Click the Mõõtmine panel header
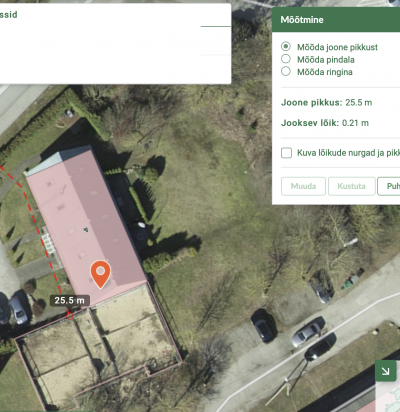 point(336,20)
